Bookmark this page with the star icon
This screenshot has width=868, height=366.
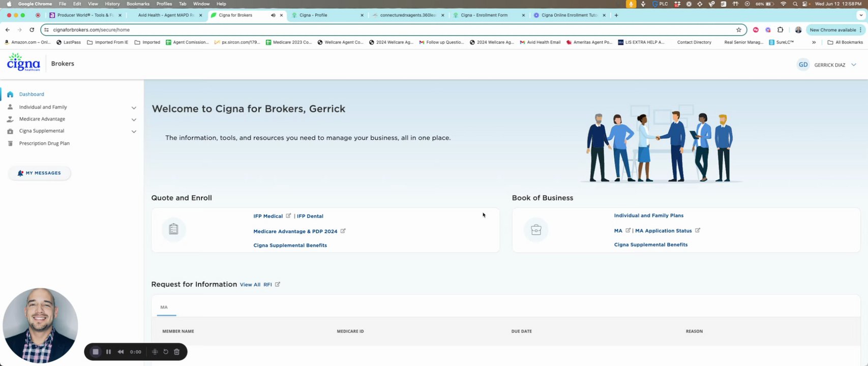coord(739,30)
